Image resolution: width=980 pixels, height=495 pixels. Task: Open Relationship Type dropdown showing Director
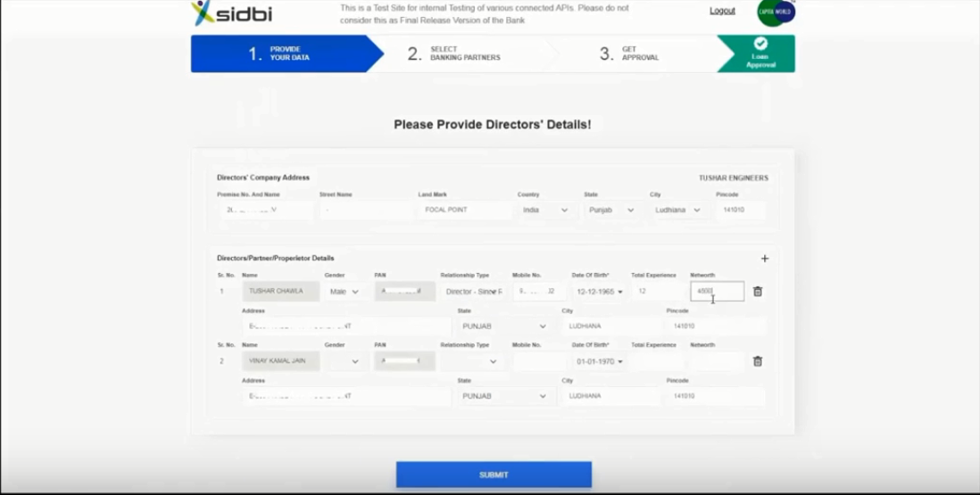pos(473,292)
